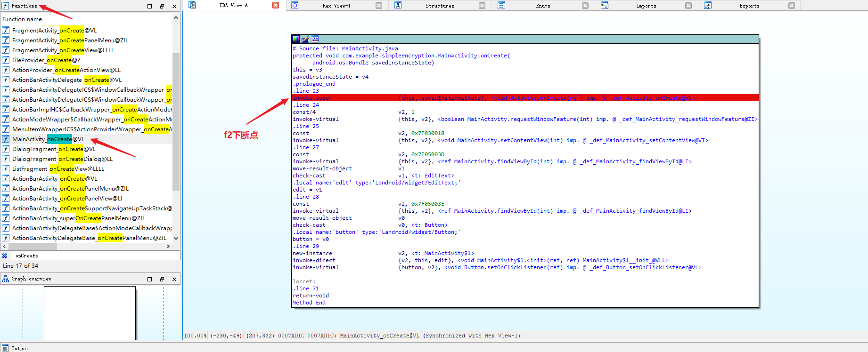
Task: Select ActionBarActivity_superOnCreatePanelMenu@ZIL function
Action: click(79, 218)
